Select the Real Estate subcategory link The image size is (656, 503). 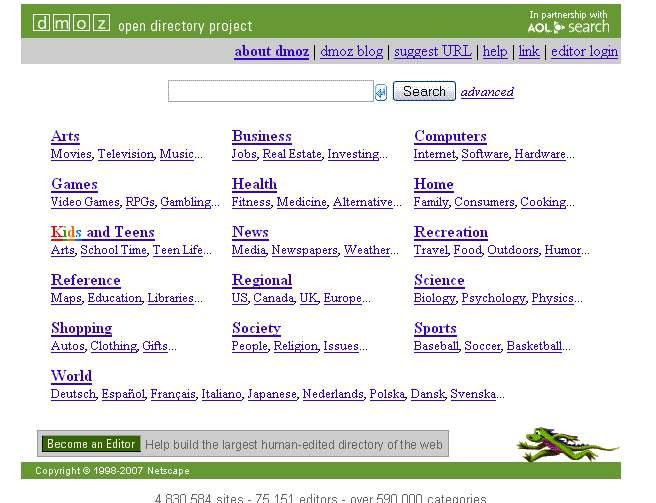(291, 154)
